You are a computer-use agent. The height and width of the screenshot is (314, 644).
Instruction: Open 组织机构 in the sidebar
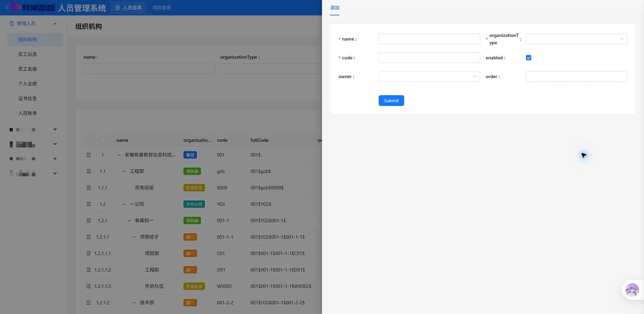[x=35, y=40]
